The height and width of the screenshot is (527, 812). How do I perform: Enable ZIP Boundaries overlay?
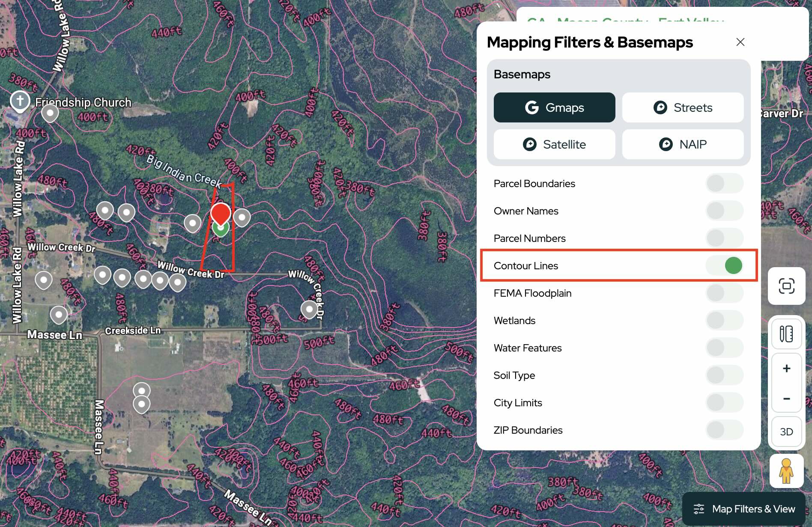click(724, 430)
